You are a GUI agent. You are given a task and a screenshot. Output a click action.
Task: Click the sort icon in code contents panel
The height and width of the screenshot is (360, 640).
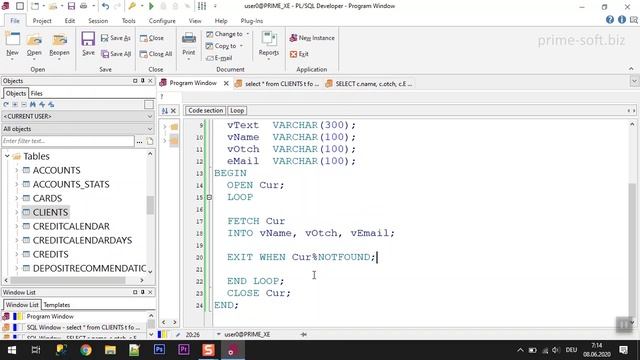164,111
